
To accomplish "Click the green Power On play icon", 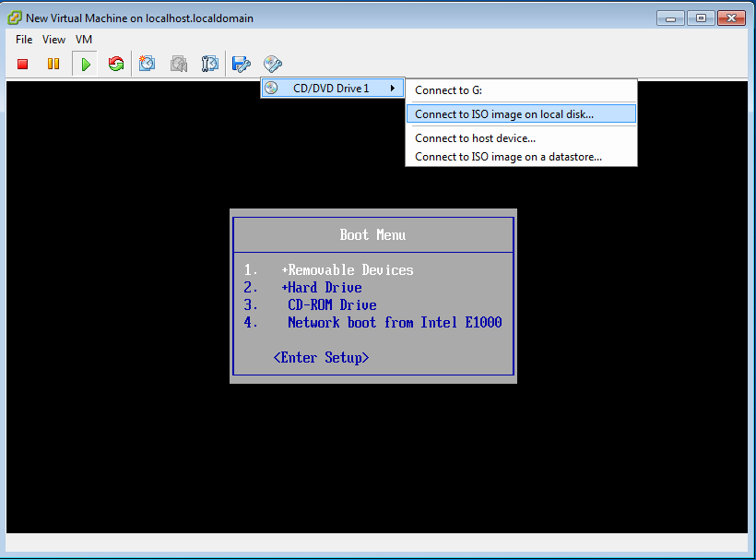I will [86, 65].
